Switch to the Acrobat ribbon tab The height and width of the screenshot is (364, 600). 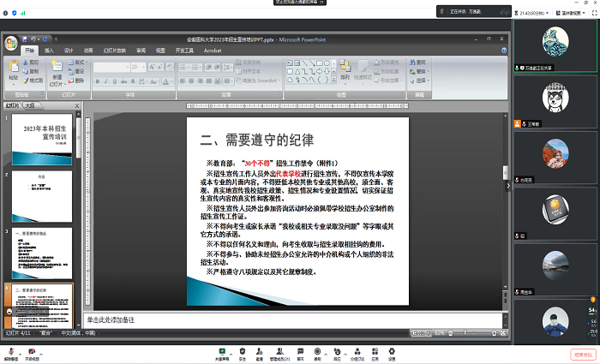pos(213,51)
